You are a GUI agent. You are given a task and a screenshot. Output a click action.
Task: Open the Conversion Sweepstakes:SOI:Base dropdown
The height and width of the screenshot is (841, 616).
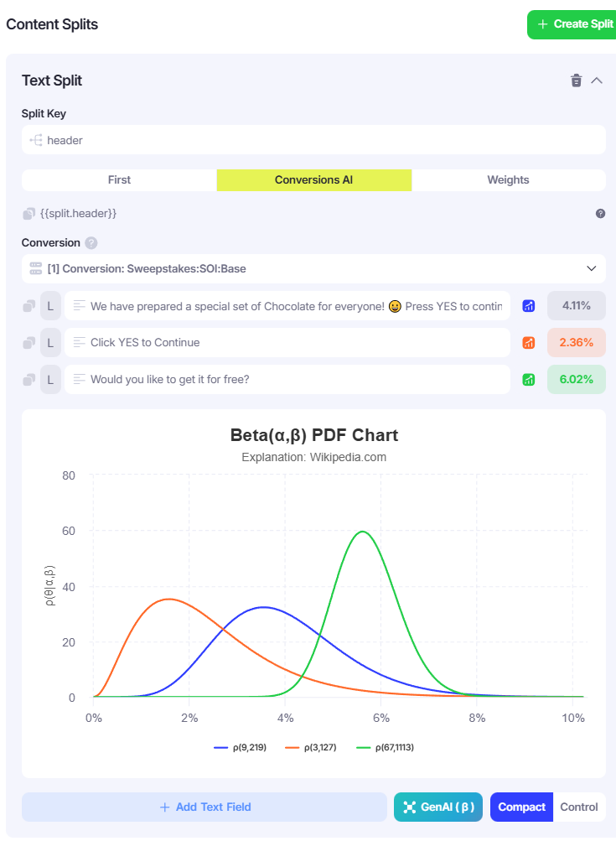[313, 269]
